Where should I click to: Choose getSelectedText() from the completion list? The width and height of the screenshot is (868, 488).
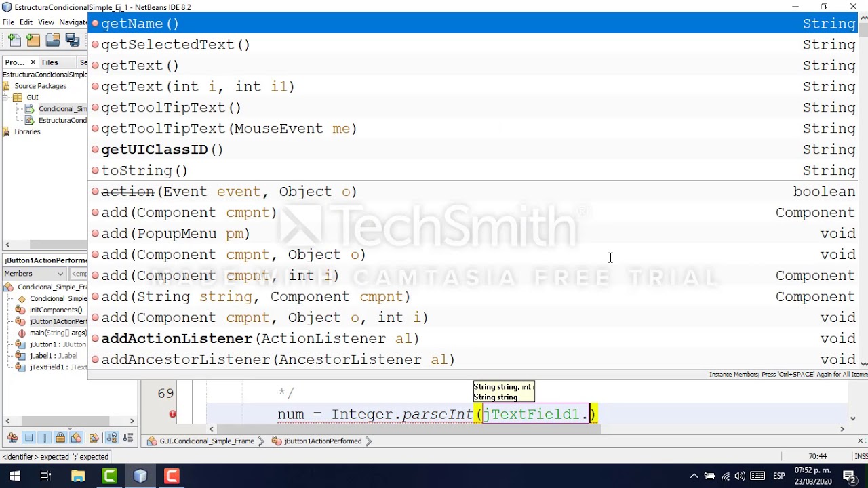(473, 45)
